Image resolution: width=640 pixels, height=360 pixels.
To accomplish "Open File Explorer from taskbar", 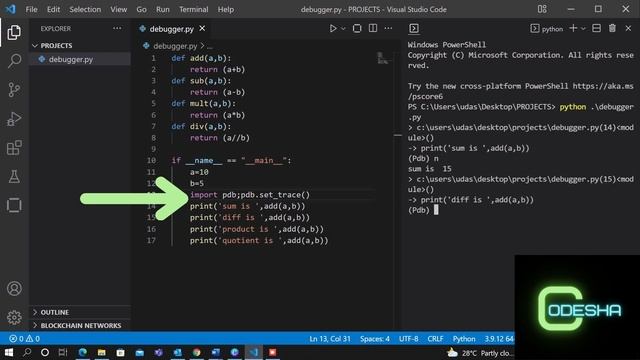I will pyautogui.click(x=102, y=352).
